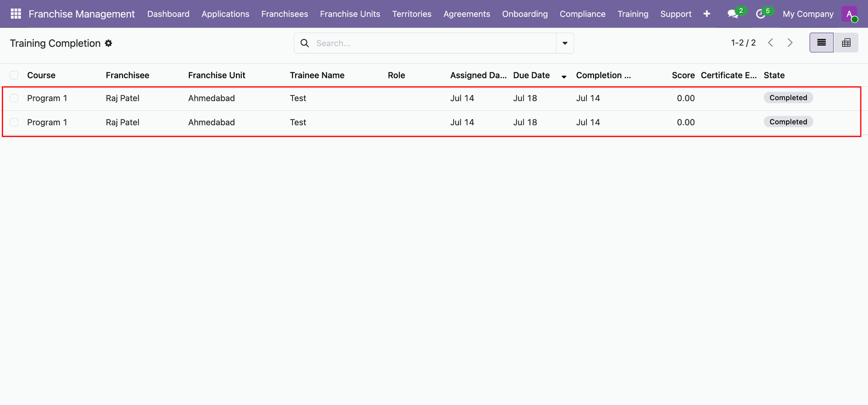Screen dimensions: 868x405
Task: Switch to list view
Action: pos(821,43)
